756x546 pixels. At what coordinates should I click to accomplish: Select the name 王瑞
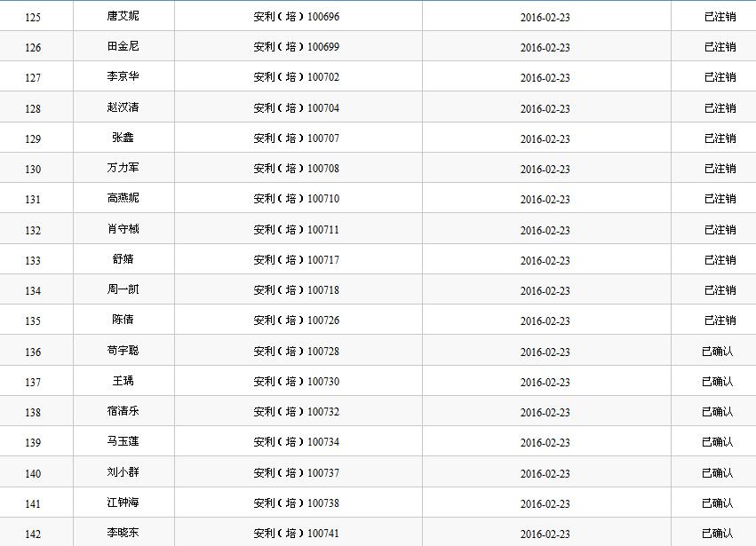(x=123, y=381)
